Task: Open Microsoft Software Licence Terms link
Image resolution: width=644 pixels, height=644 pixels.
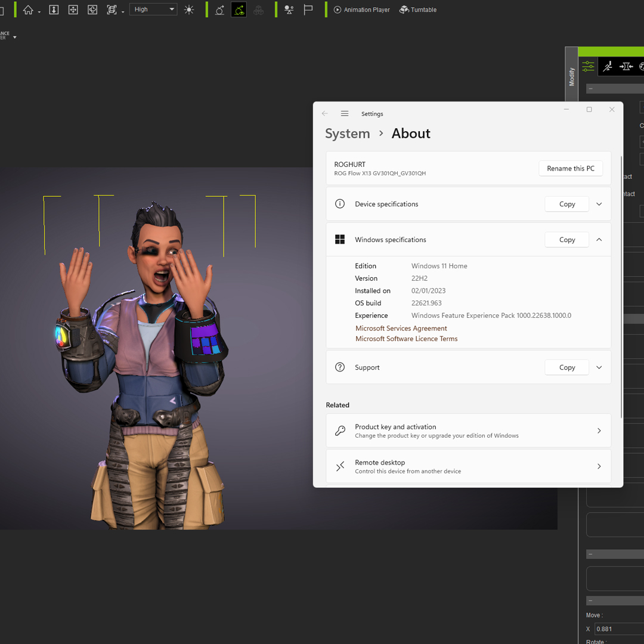Action: pos(406,339)
